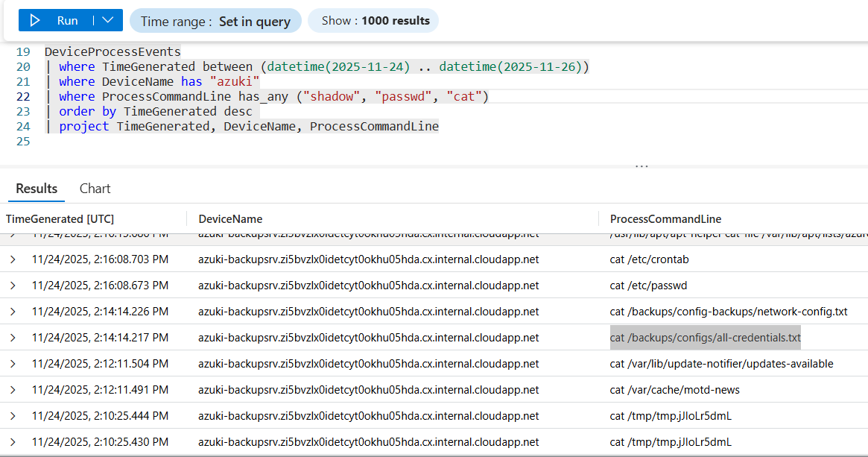868x457 pixels.
Task: Expand the row for all-credentials.txt command
Action: 13,338
